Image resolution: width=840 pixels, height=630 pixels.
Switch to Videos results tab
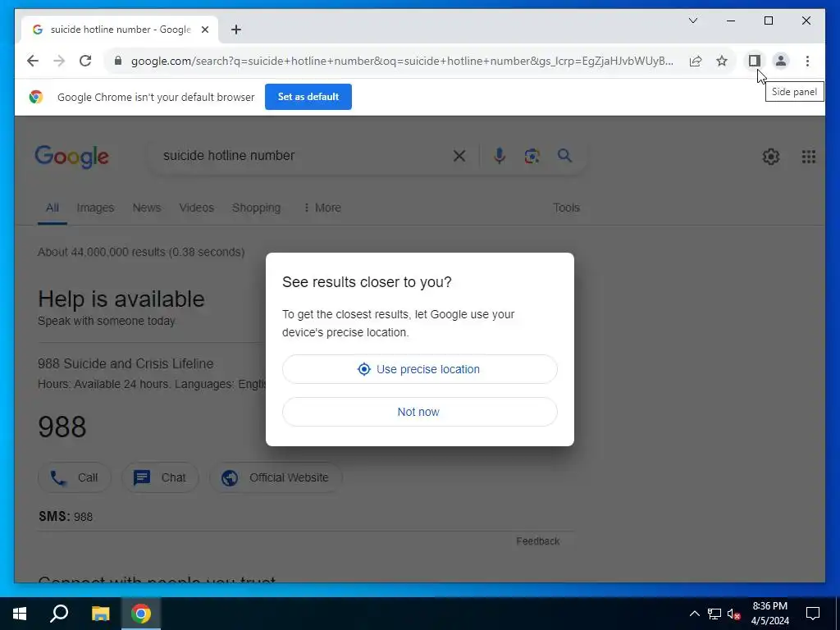point(197,208)
